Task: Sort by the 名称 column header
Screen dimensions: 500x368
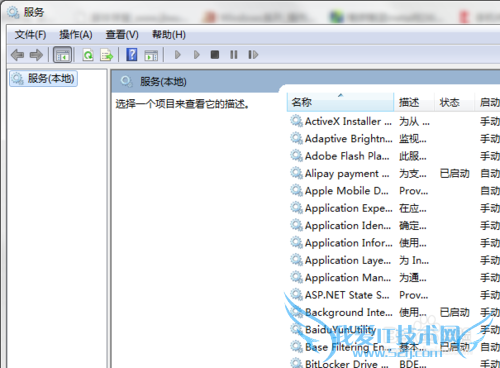Action: 340,102
